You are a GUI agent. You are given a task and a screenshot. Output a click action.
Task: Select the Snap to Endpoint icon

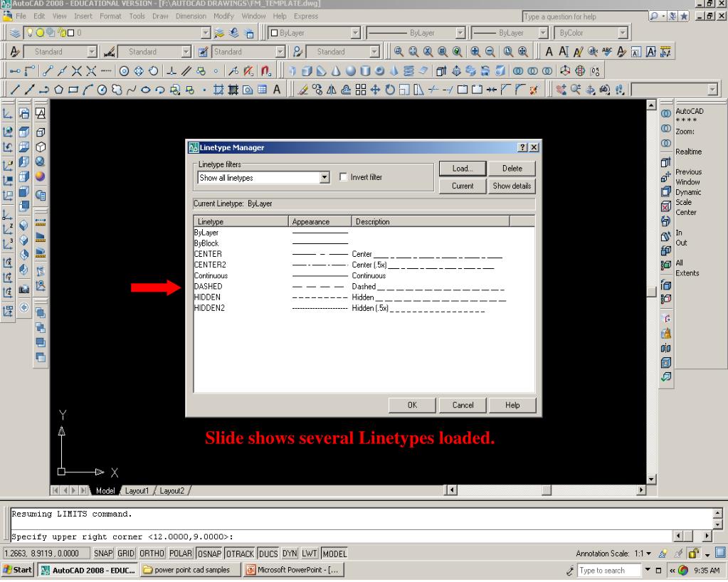coord(48,70)
